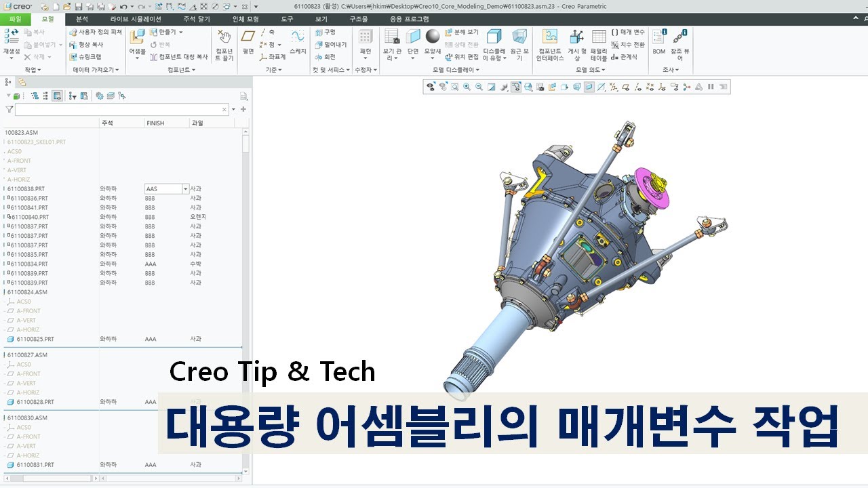
Task: Switch to the 인체 모형 tab
Action: 245,19
